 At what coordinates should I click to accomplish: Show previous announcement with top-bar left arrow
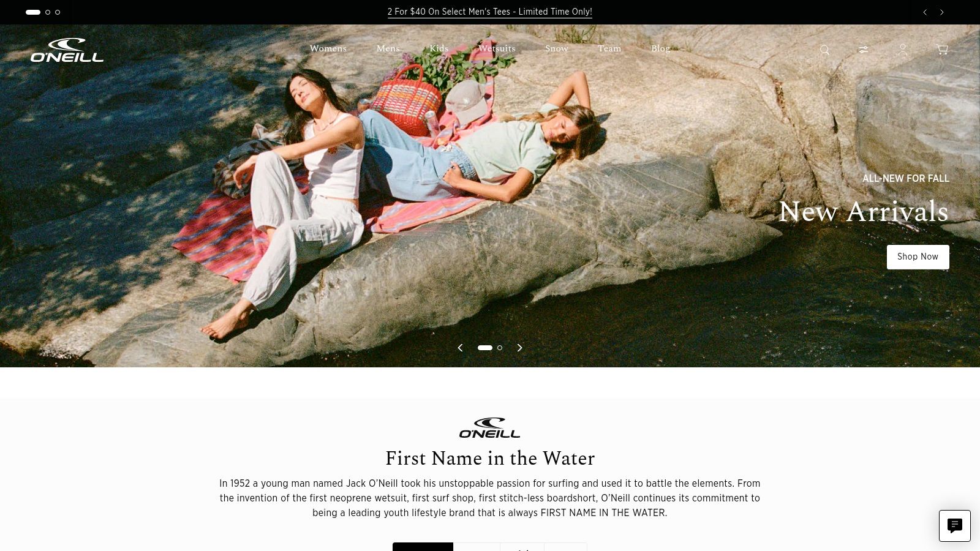(925, 12)
